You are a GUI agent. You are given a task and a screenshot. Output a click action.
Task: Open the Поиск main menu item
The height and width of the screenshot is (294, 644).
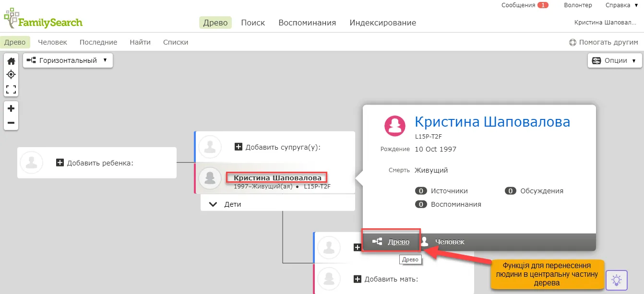point(253,23)
